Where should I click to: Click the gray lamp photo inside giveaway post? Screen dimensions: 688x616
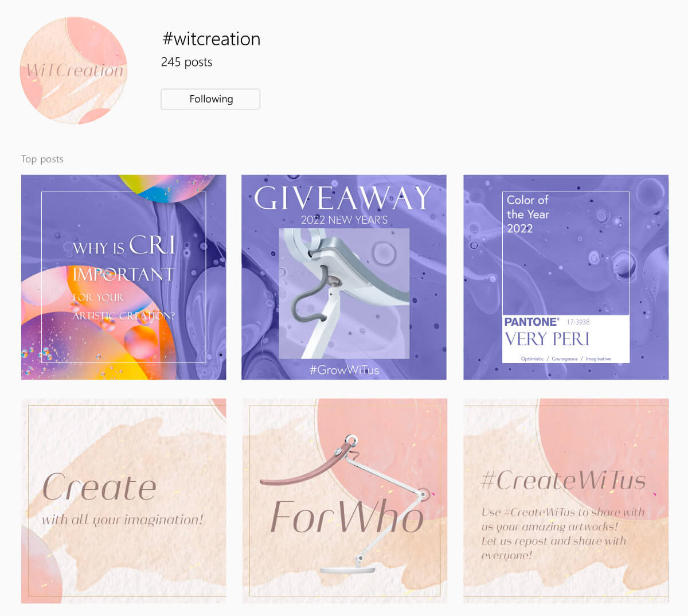(344, 294)
